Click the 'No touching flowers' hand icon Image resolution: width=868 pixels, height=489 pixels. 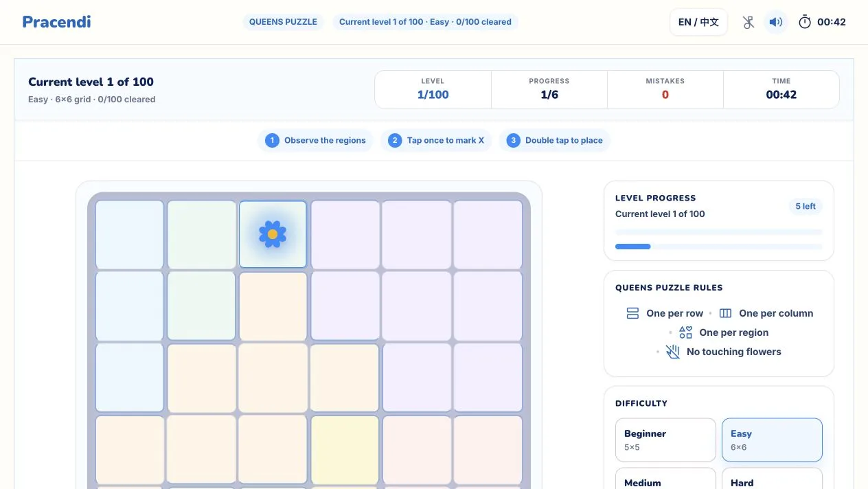pos(673,352)
